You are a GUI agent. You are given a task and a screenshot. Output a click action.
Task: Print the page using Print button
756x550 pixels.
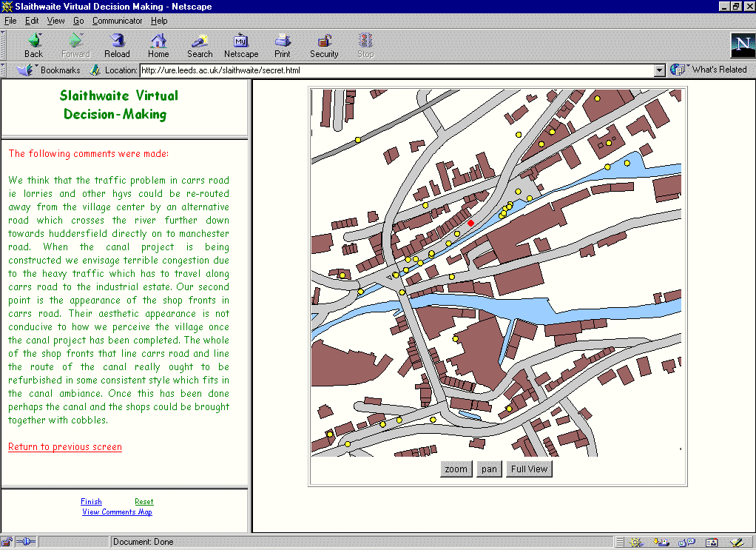283,46
